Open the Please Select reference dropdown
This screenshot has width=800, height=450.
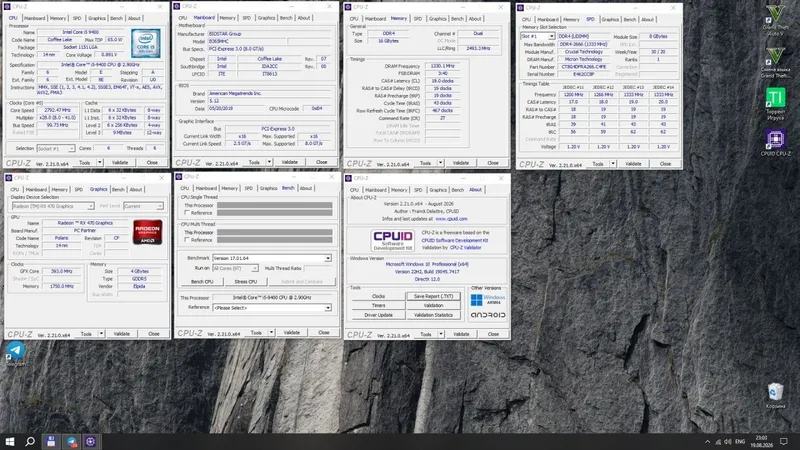click(x=328, y=308)
